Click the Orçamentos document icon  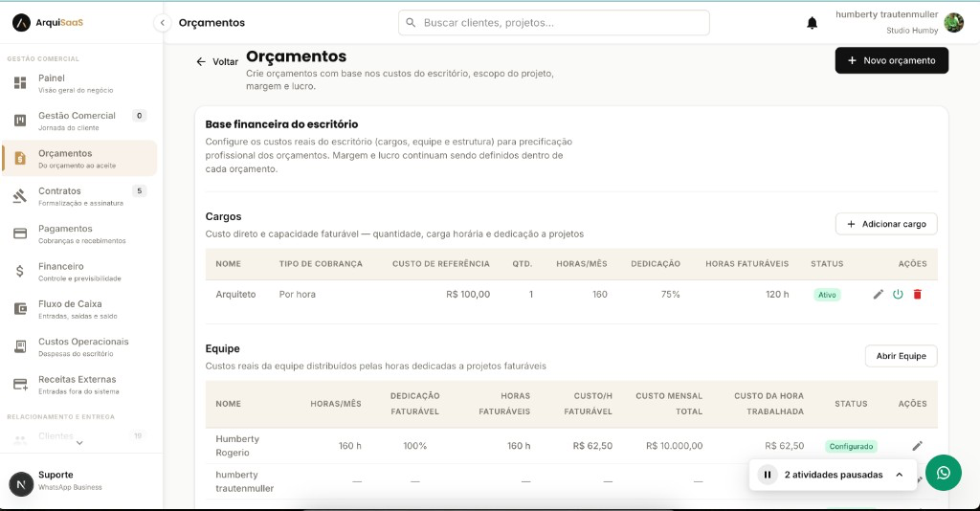(20, 158)
